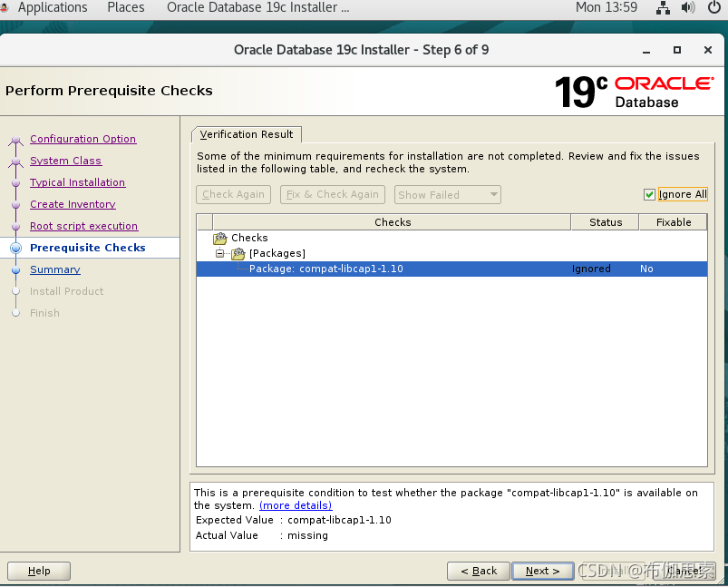Open the network status icon in top bar
The image size is (728, 587).
[x=663, y=8]
